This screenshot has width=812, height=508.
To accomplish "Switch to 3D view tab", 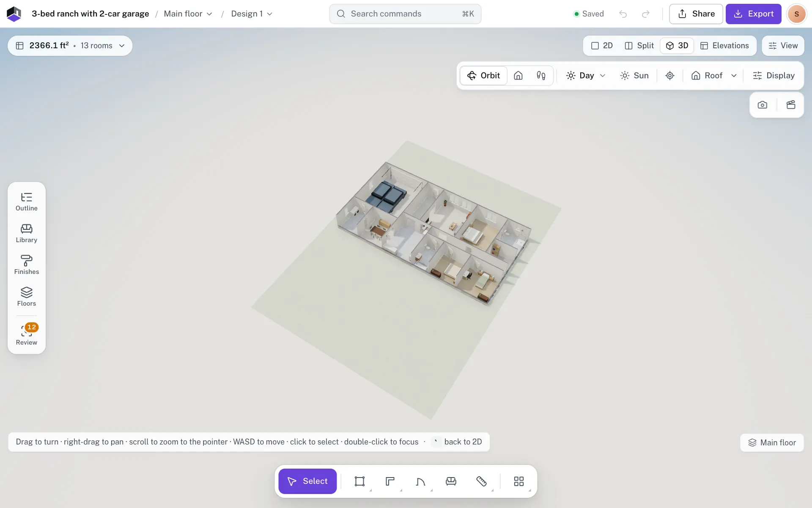I will pos(677,46).
